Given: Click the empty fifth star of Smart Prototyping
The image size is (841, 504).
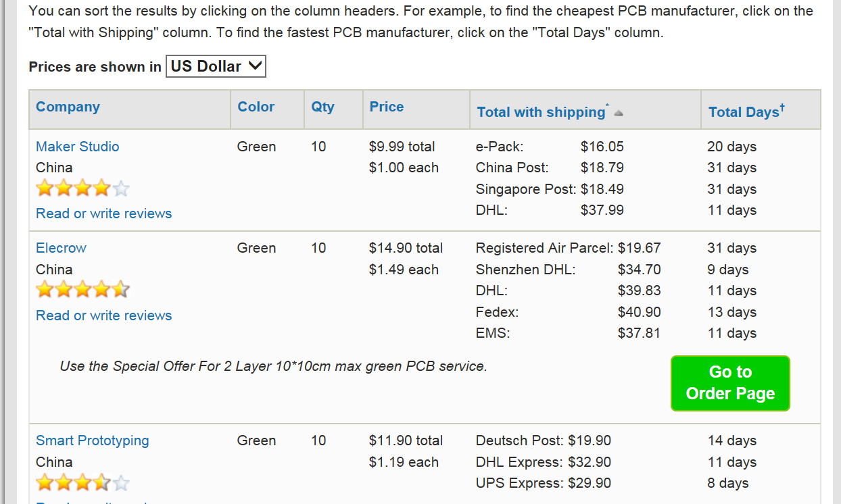Looking at the screenshot, I should (x=120, y=483).
